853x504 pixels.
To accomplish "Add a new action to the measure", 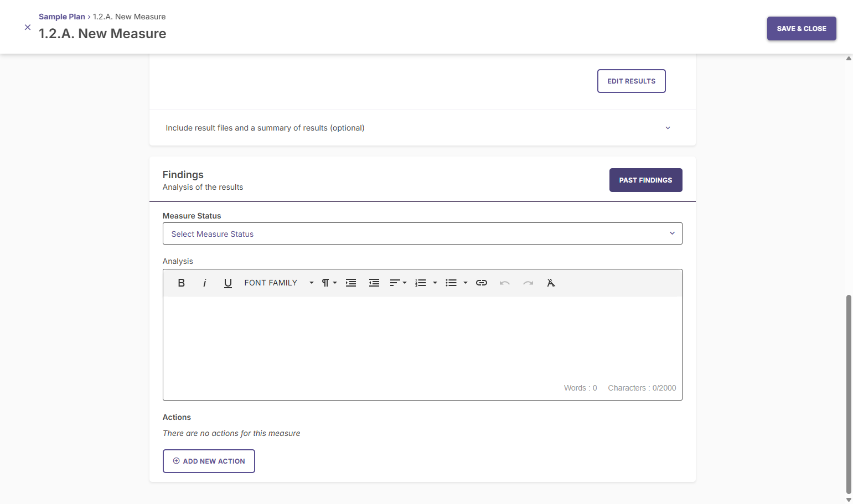I will coord(209,461).
